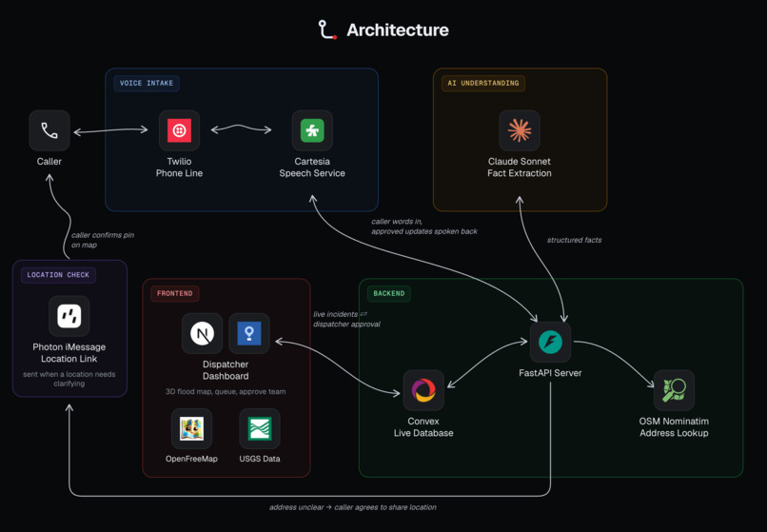Click 'caller confirms pin on map' note
Viewport: 767px width, 532px height.
[x=103, y=240]
